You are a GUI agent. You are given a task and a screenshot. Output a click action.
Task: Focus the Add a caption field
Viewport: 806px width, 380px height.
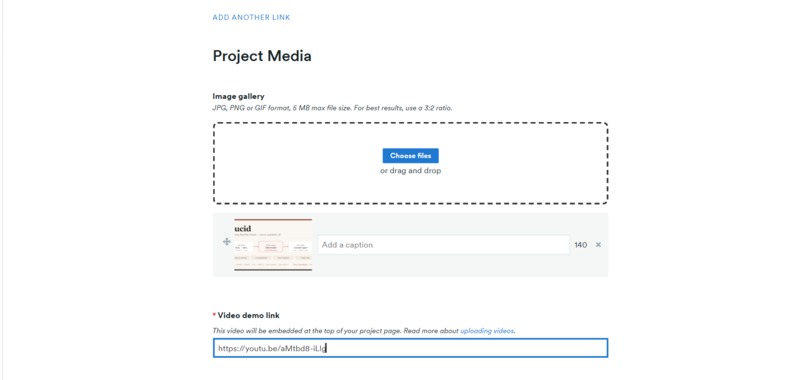(443, 245)
